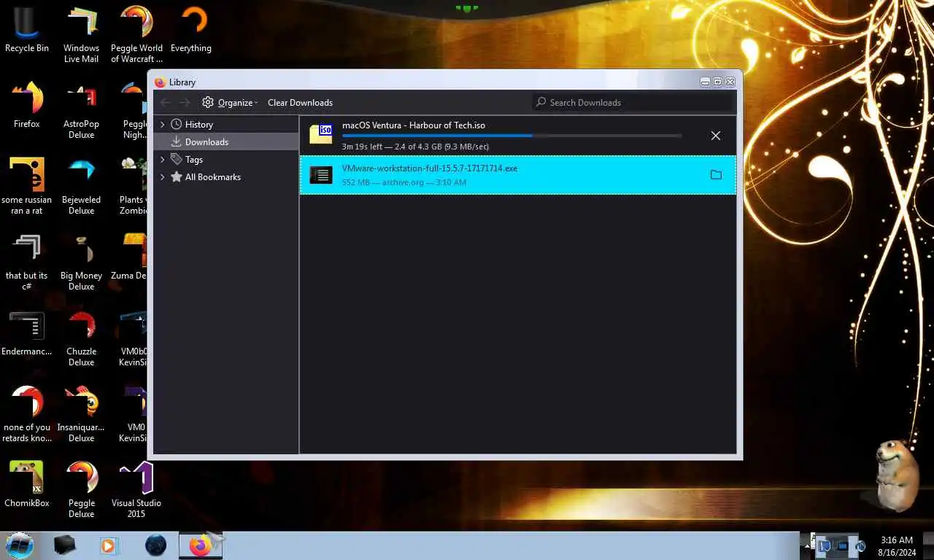Open the clock showing 3:16 AM
This screenshot has height=560, width=934.
click(897, 545)
